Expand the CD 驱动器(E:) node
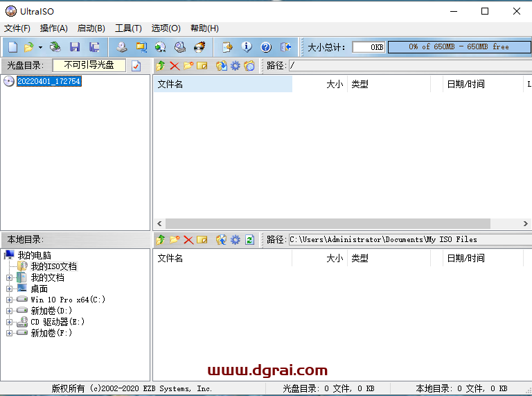This screenshot has width=532, height=396. click(x=9, y=322)
